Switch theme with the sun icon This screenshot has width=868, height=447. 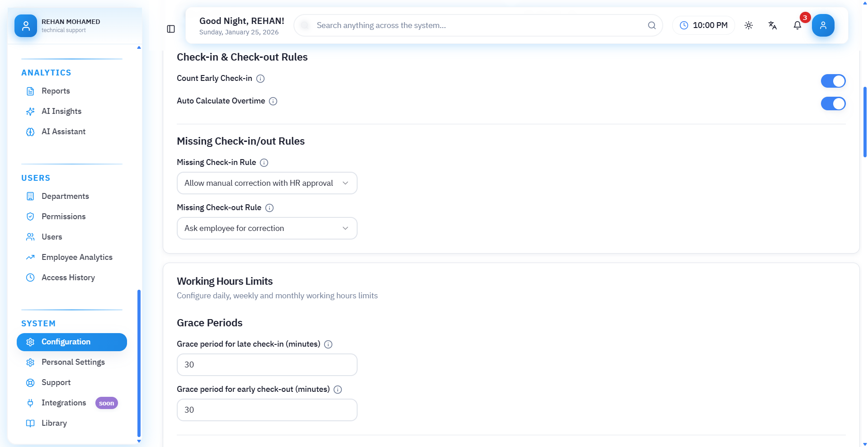pyautogui.click(x=749, y=25)
